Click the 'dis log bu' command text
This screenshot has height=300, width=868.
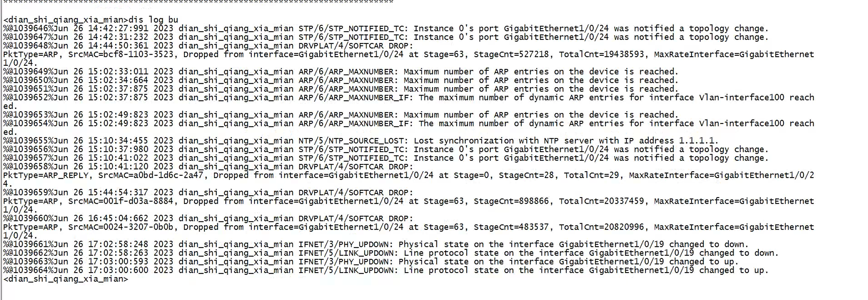153,20
